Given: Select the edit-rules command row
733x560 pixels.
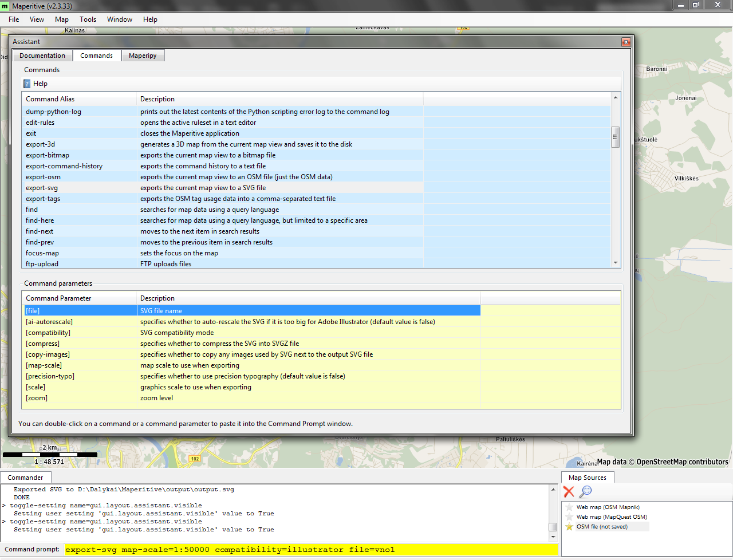Looking at the screenshot, I should tap(316, 123).
